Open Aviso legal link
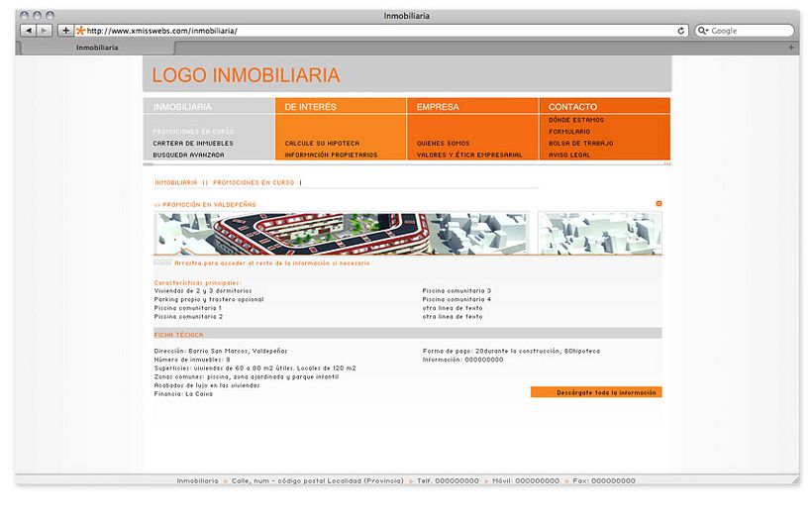Viewport: 812px width, 524px height. (x=569, y=155)
